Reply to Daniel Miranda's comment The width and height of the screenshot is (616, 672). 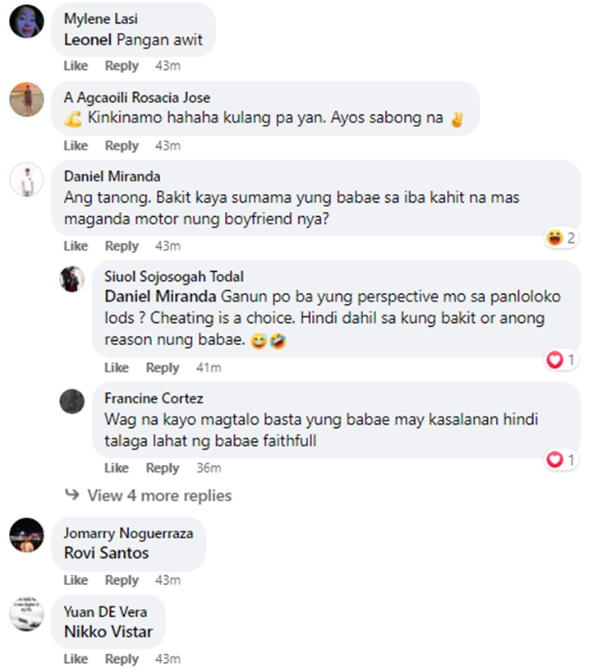coord(122,246)
